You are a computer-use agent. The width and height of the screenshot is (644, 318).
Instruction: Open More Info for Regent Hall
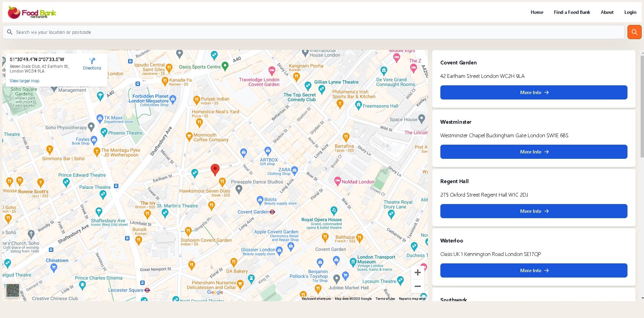tap(534, 211)
